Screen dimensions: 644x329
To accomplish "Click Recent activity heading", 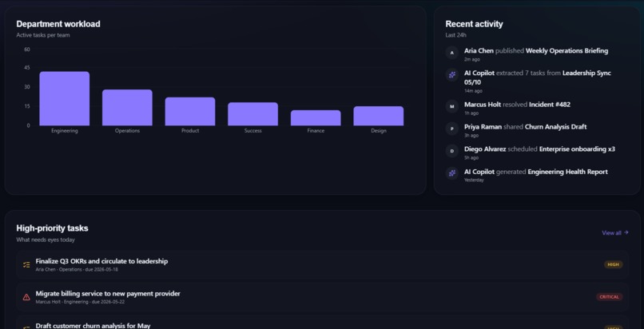I will (x=474, y=24).
